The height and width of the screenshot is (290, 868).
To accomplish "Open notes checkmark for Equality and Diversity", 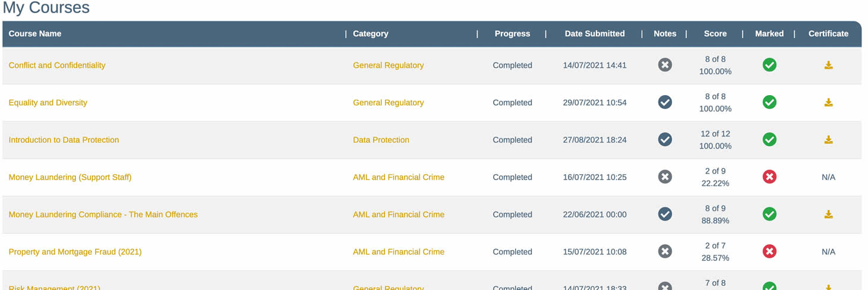I will [x=665, y=103].
